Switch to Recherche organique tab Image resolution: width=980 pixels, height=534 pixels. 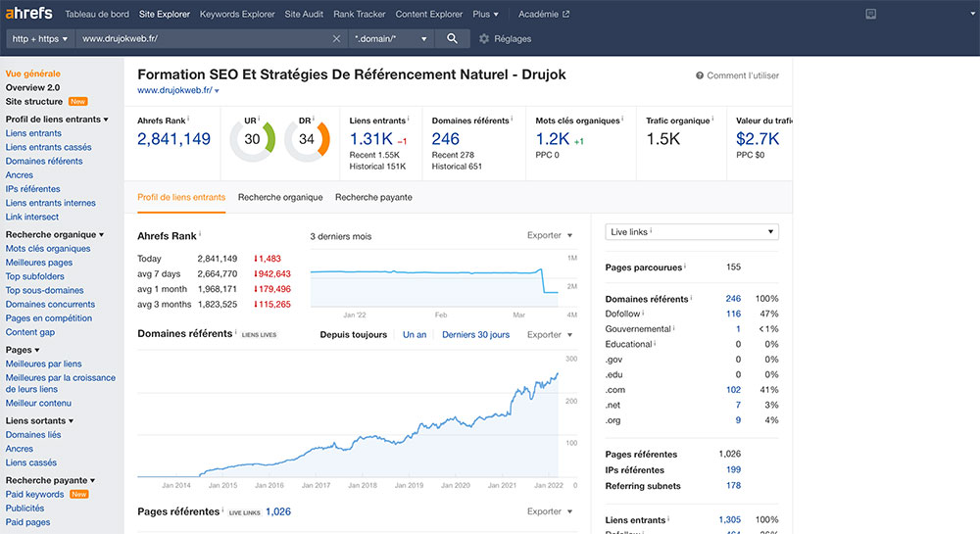tap(280, 197)
